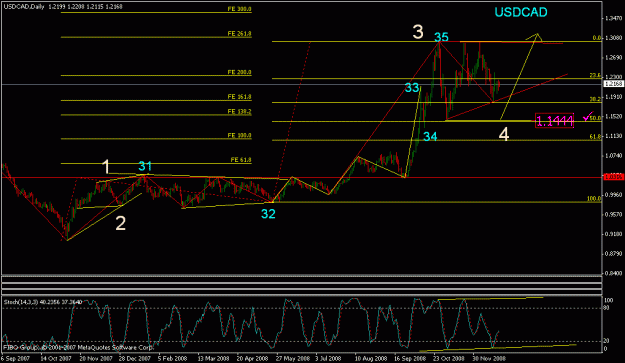Select the 10 Aug 2008 date label
This screenshot has height=363, width=625.
(370, 358)
